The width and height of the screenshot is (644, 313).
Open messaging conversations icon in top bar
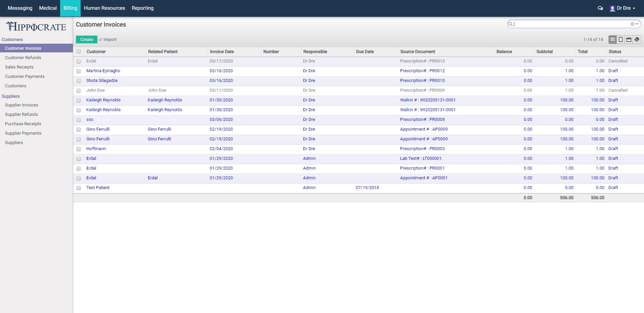coord(600,8)
